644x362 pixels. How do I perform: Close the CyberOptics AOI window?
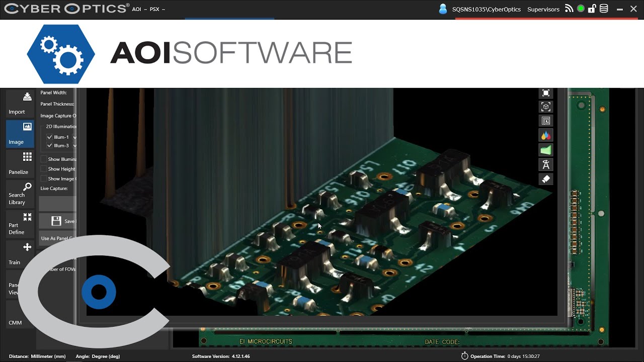coord(633,9)
